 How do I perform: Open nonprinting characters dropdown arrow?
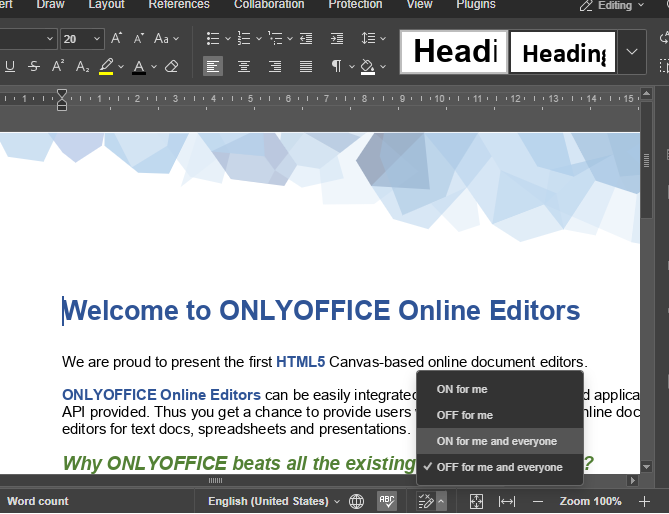click(x=352, y=67)
